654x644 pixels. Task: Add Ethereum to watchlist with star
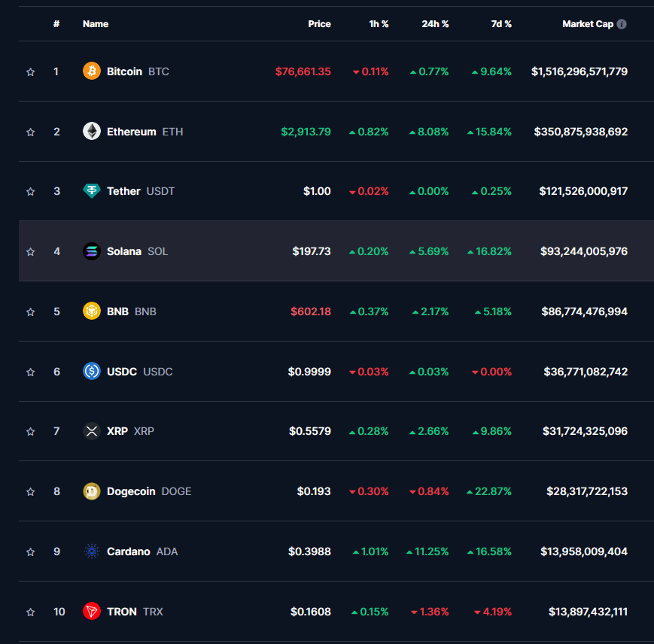tap(30, 132)
